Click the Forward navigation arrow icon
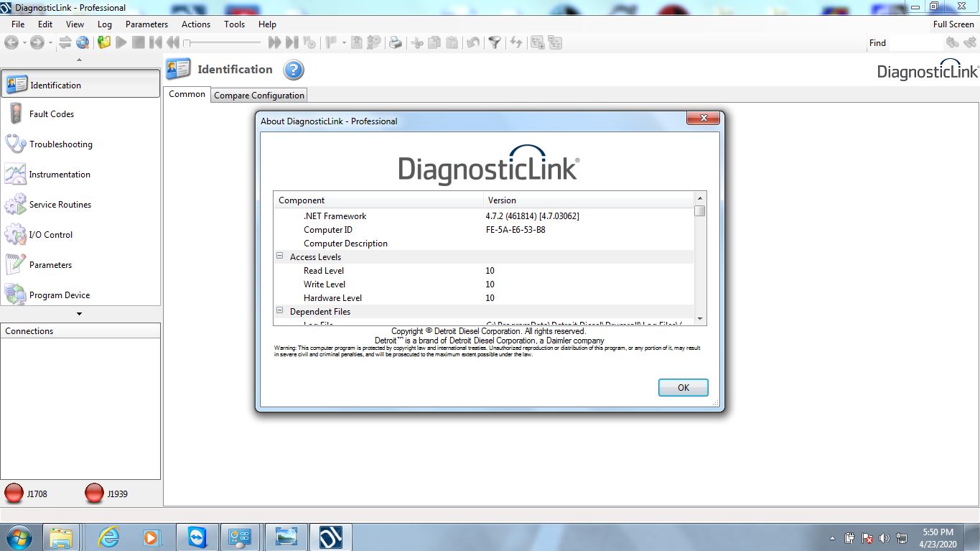The image size is (980, 551). [37, 43]
